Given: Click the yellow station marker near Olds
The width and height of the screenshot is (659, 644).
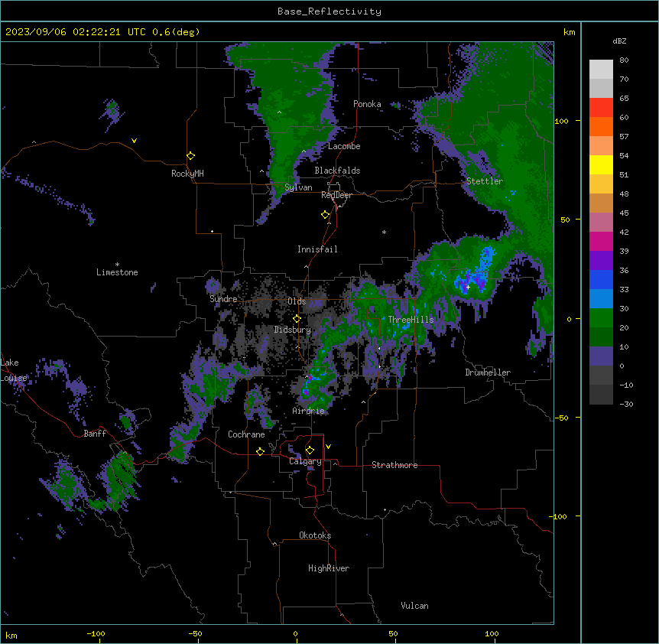Looking at the screenshot, I should coord(297,319).
